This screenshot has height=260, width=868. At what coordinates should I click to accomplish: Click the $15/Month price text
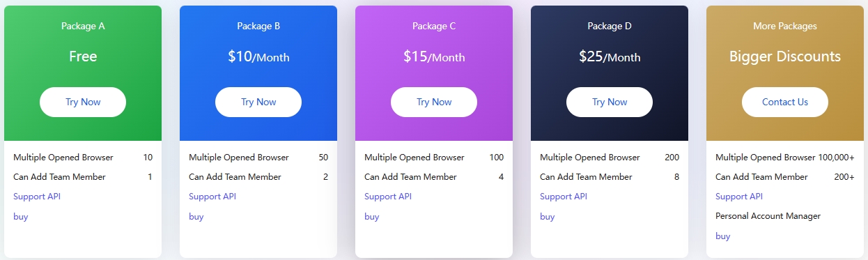[434, 56]
